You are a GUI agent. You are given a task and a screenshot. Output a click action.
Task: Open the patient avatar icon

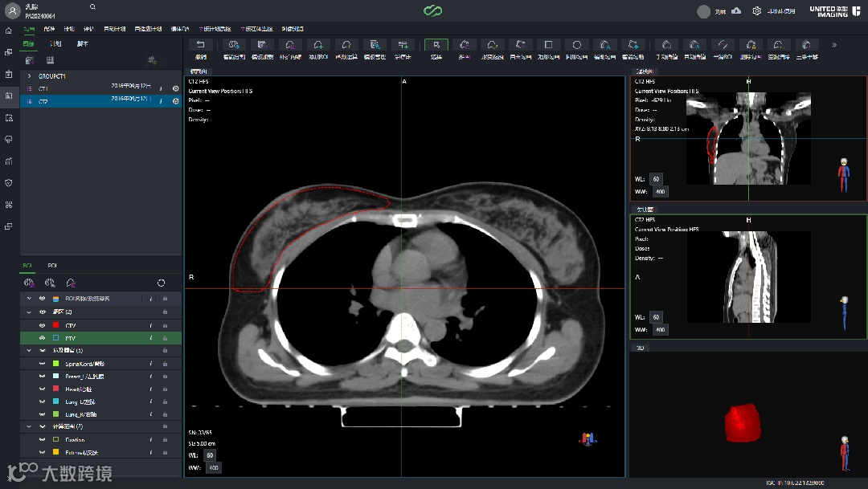[x=12, y=10]
